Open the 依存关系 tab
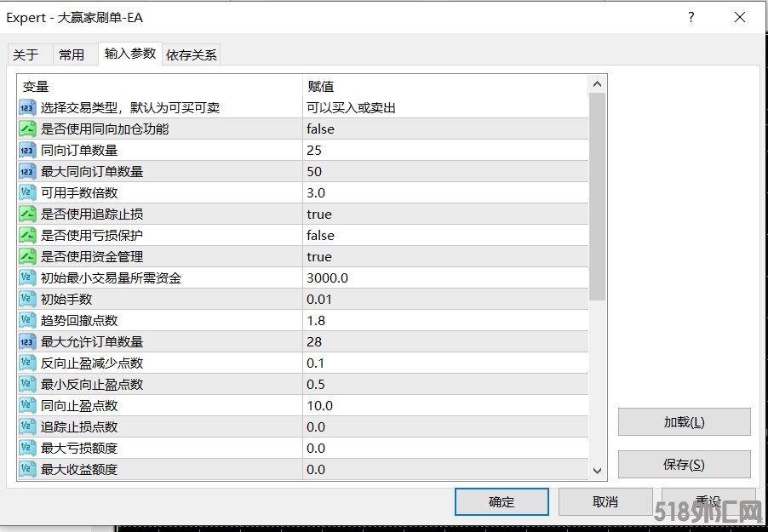Image resolution: width=768 pixels, height=532 pixels. click(x=192, y=54)
